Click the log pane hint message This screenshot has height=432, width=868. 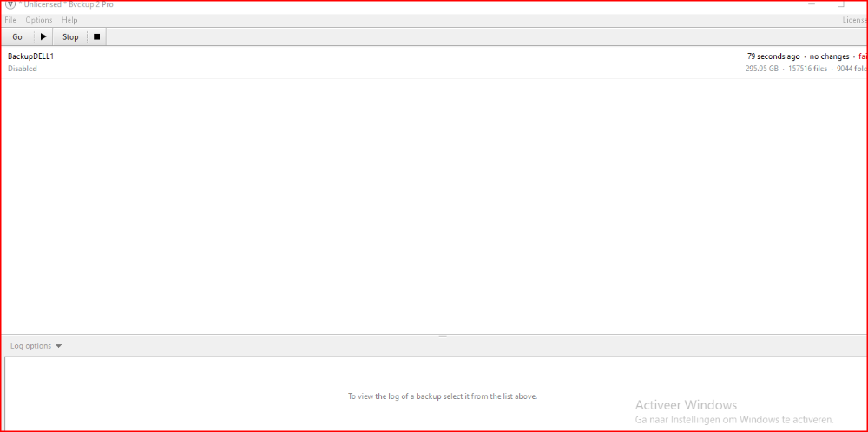click(x=443, y=396)
